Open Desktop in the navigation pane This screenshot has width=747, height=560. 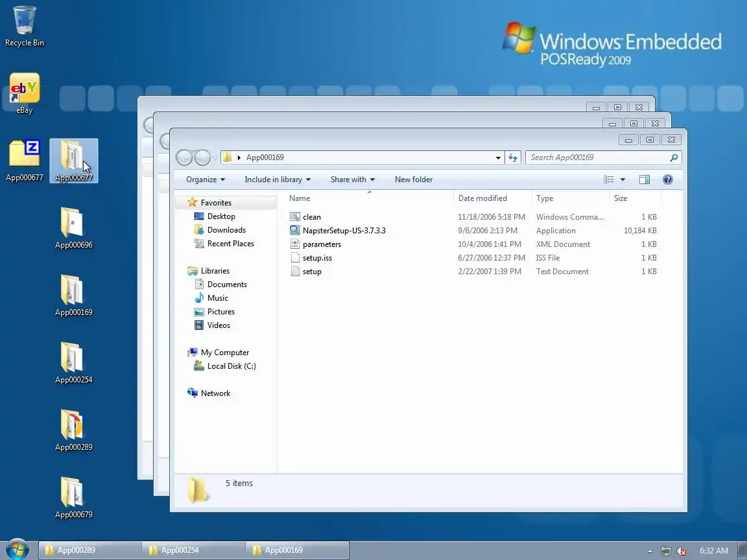pyautogui.click(x=221, y=216)
